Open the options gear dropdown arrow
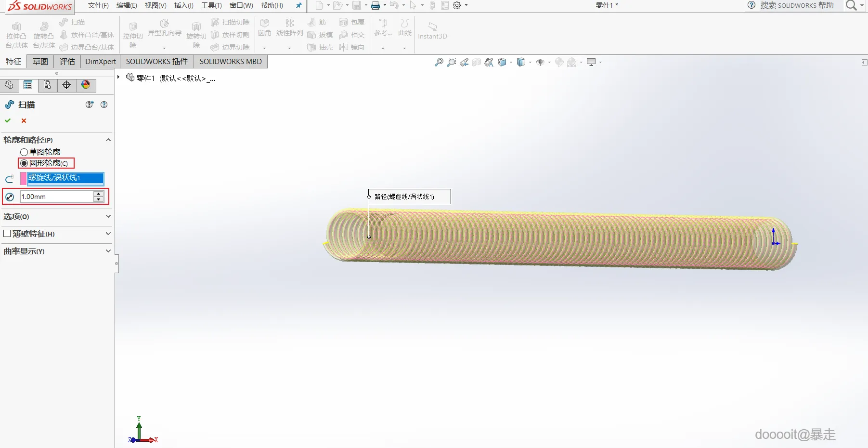This screenshot has width=868, height=448. (x=466, y=5)
